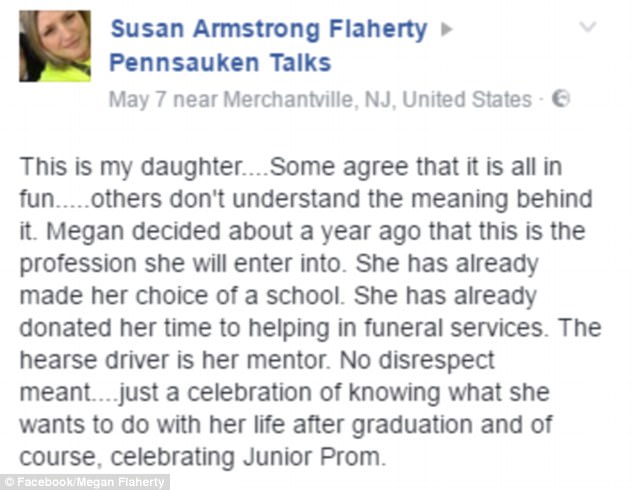Screen dimensions: 634x490
Task: Click the post line starting 'This is my daughter'
Action: click(x=291, y=167)
